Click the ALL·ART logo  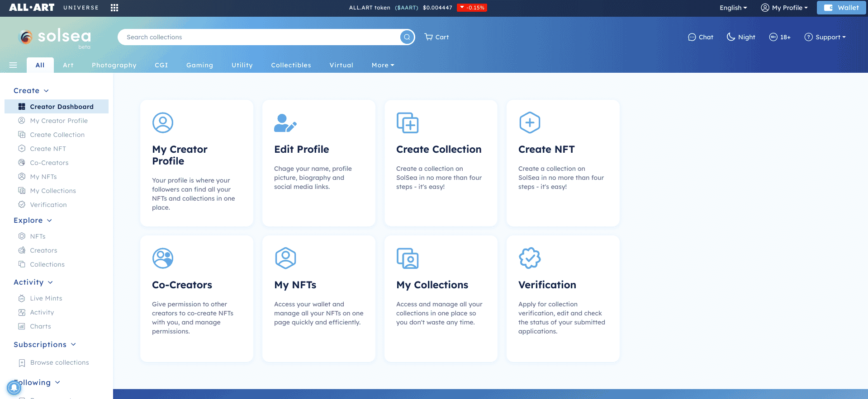click(32, 8)
